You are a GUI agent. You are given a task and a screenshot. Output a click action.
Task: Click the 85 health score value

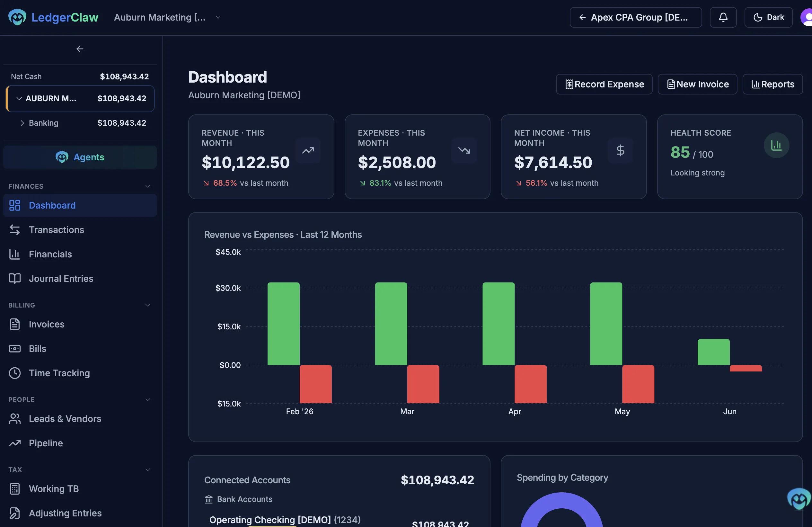pyautogui.click(x=680, y=152)
